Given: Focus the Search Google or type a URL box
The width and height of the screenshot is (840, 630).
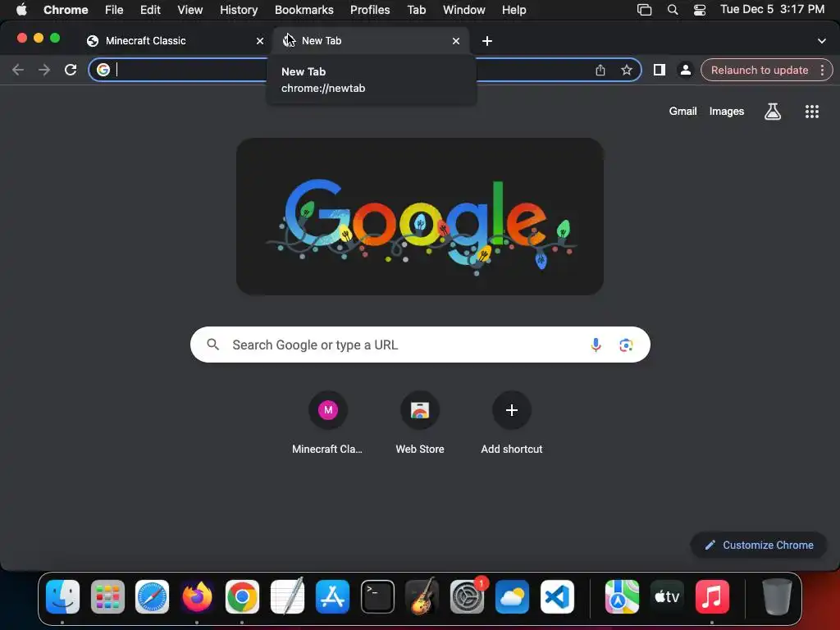Looking at the screenshot, I should [420, 345].
